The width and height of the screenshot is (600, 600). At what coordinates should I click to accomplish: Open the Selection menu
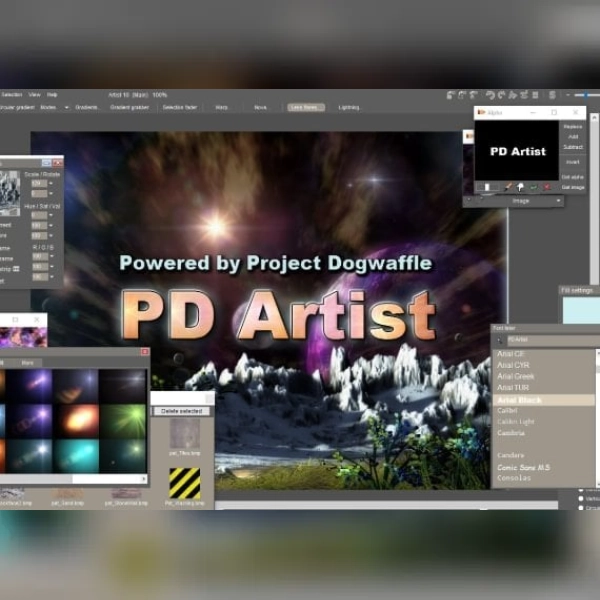[12, 94]
